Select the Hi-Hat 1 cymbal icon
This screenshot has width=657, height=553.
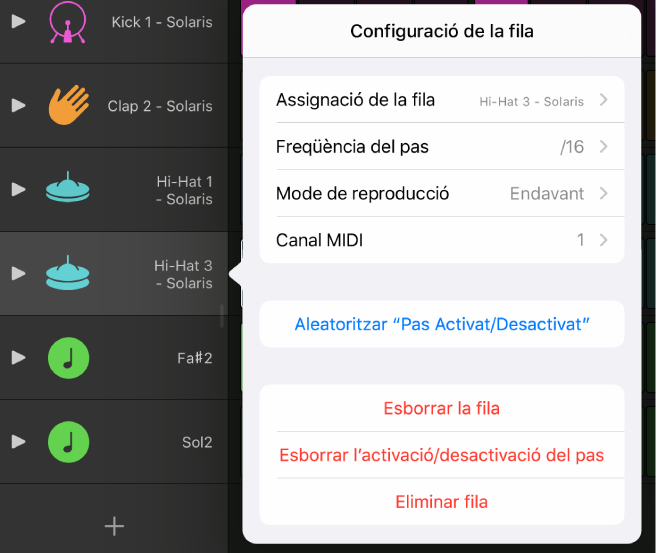(x=67, y=187)
